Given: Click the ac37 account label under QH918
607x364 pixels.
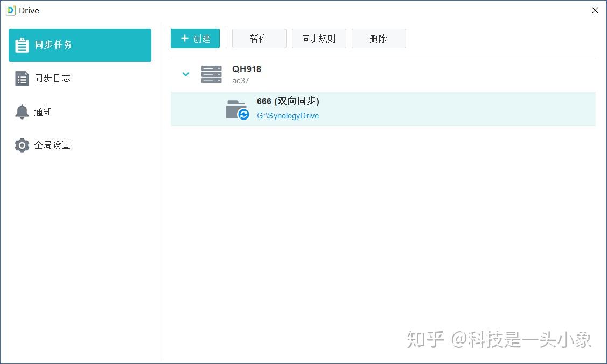Looking at the screenshot, I should pyautogui.click(x=241, y=81).
